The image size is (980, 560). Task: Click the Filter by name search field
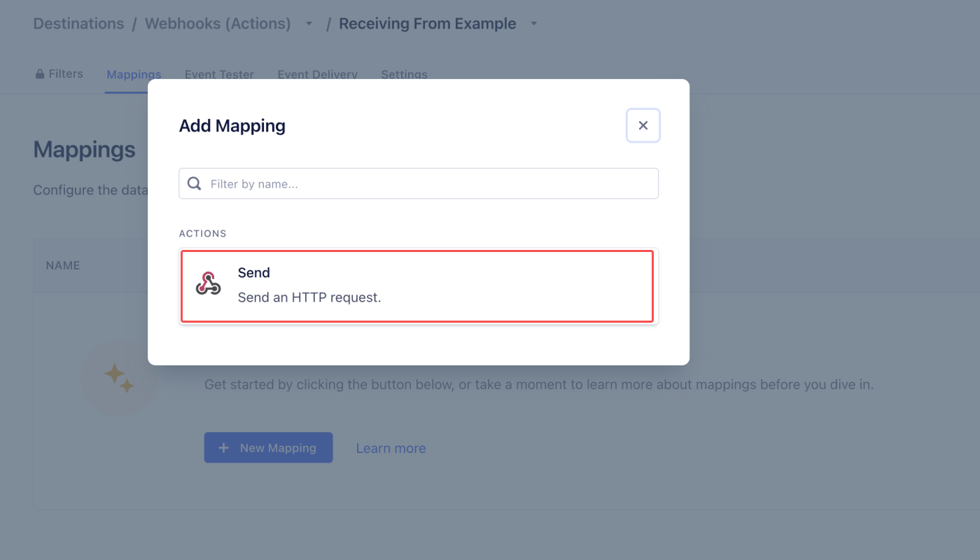419,183
